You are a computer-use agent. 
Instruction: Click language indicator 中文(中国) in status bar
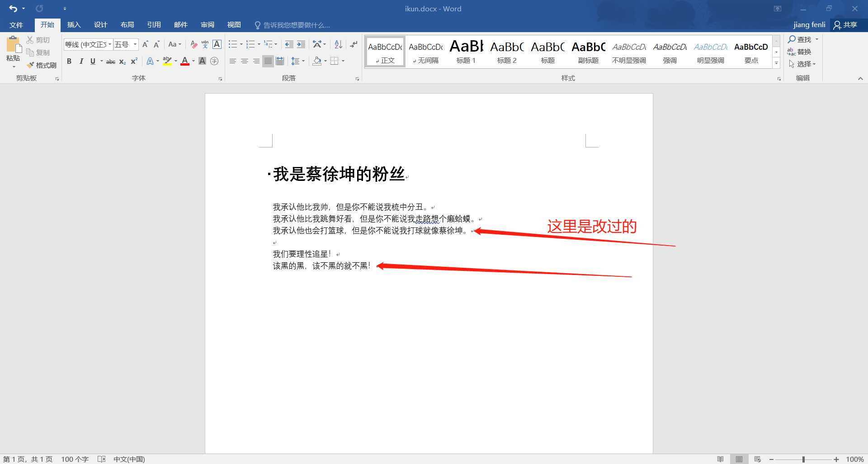129,459
